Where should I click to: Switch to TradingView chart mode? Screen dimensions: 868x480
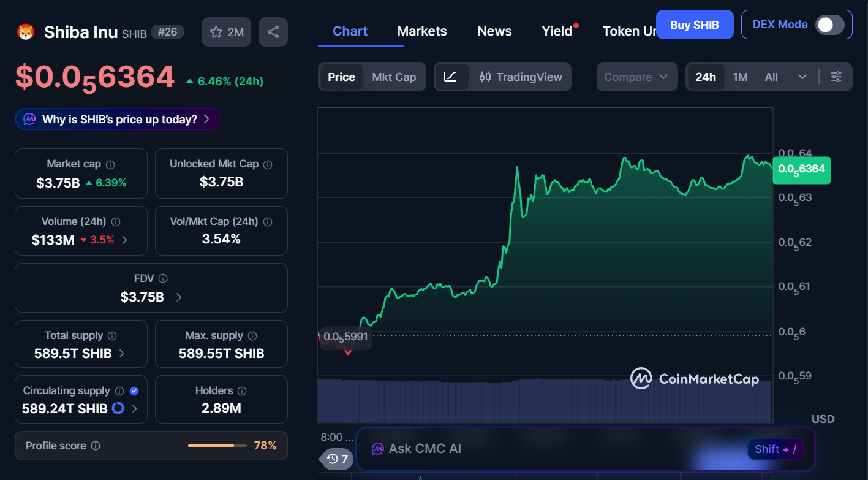point(521,77)
